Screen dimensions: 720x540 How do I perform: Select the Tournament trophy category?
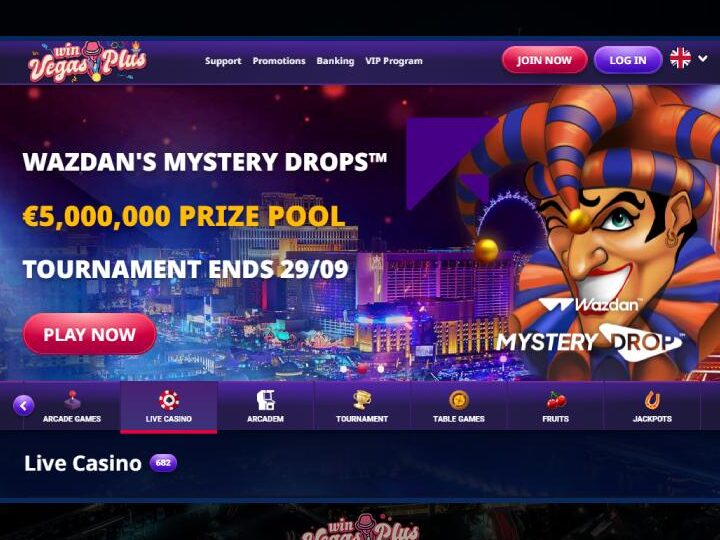(x=362, y=406)
